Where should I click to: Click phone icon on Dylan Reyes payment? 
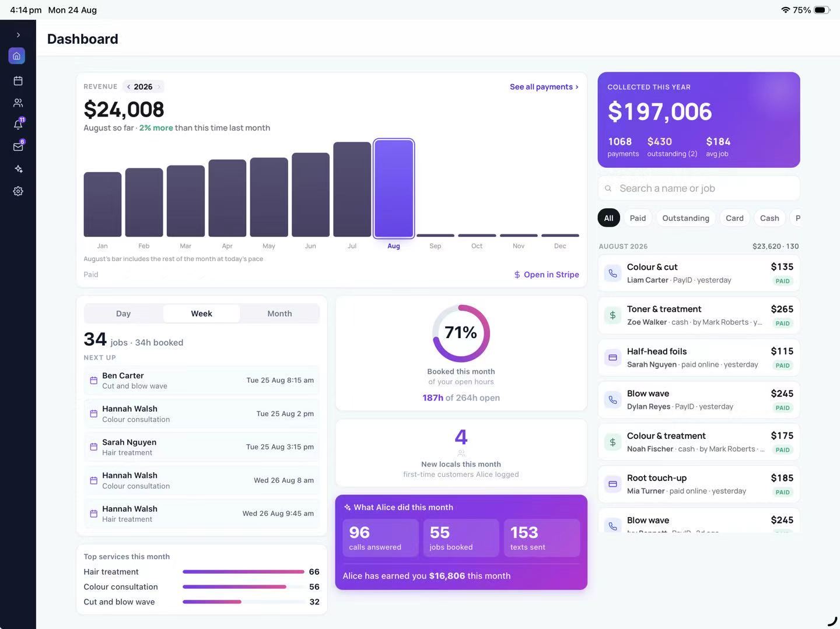pyautogui.click(x=612, y=400)
